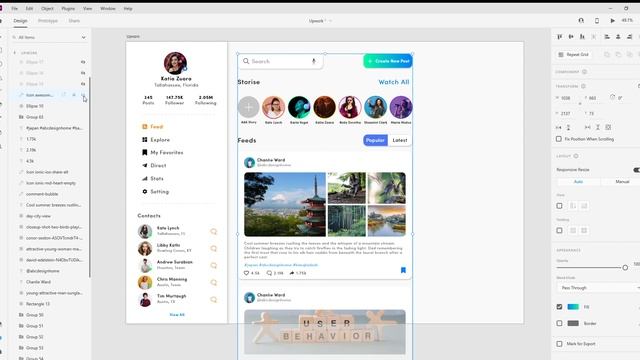
Task: Toggle visibility of the Icon awesome layer
Action: point(83,95)
